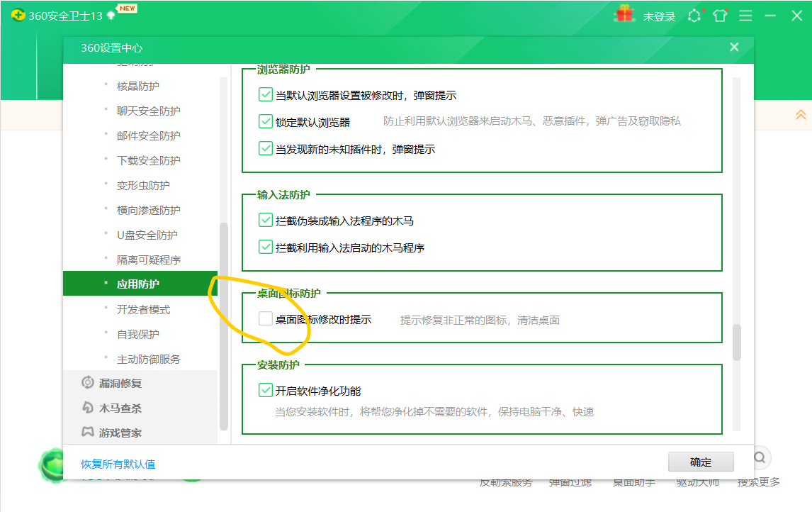Open the skin/theme change icon
812x512 pixels.
point(719,16)
